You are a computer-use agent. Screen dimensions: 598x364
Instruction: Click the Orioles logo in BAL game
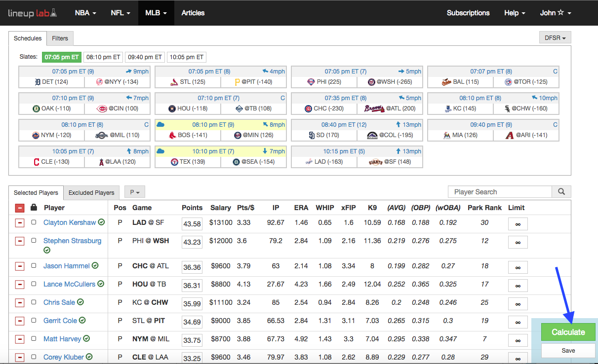446,82
